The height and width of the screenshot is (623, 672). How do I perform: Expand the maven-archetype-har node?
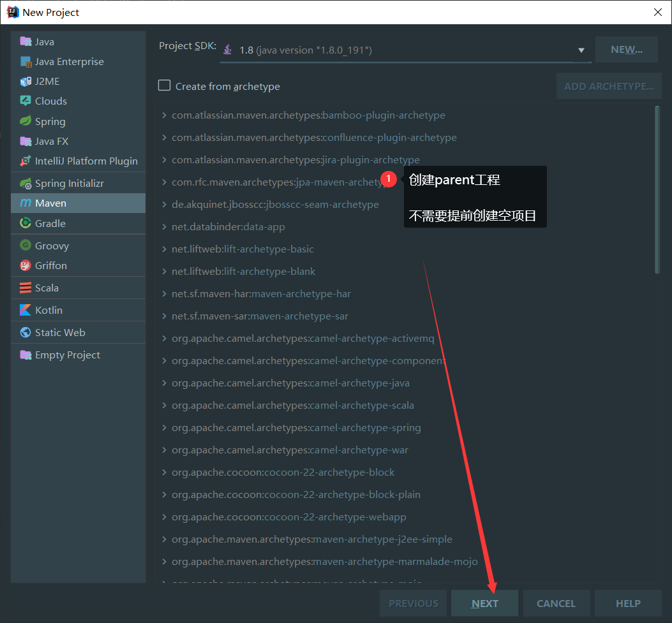[x=164, y=294]
